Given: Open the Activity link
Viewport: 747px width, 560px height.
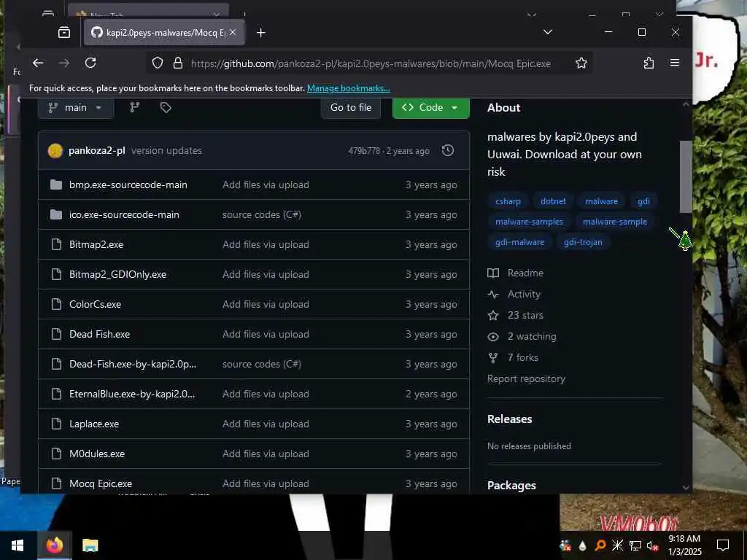Looking at the screenshot, I should click(x=514, y=295).
